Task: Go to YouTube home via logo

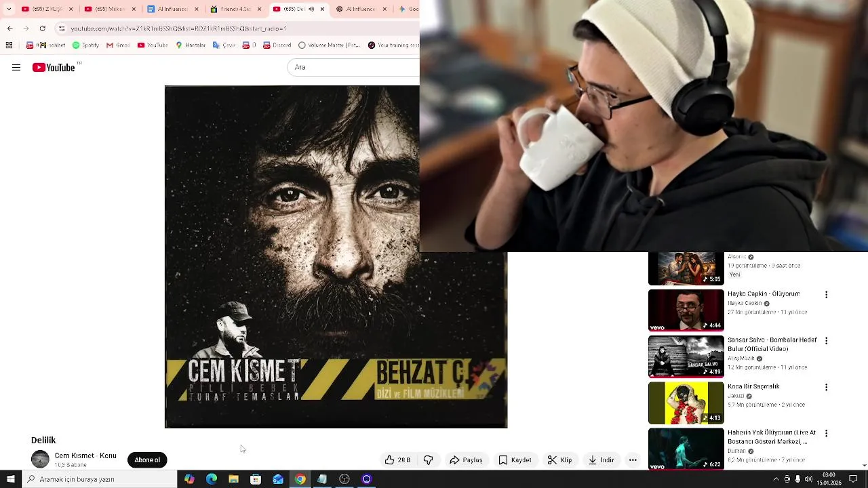Action: coord(54,67)
